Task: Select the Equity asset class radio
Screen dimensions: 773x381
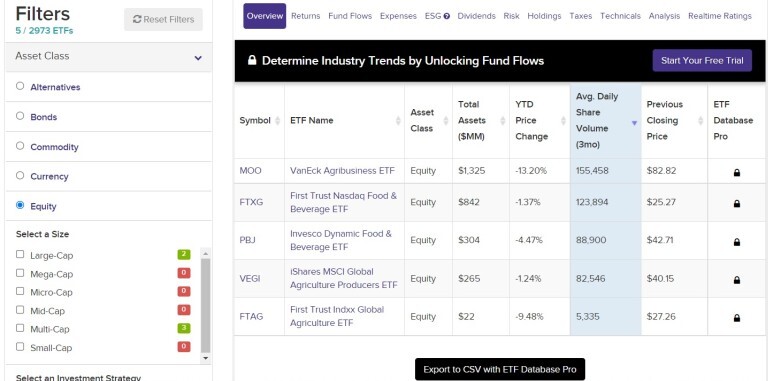Action: [x=20, y=205]
